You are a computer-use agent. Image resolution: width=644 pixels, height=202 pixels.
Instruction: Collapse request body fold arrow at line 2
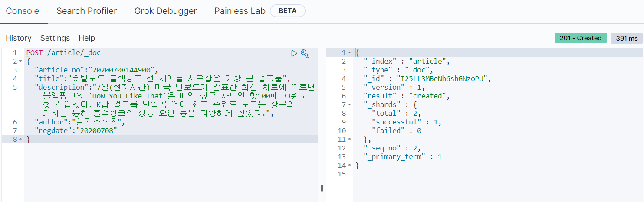coord(21,62)
